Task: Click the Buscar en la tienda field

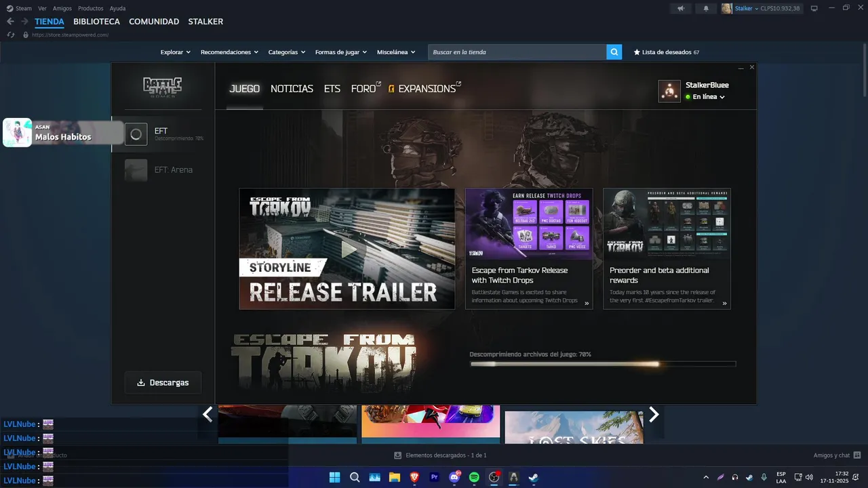Action: (517, 52)
